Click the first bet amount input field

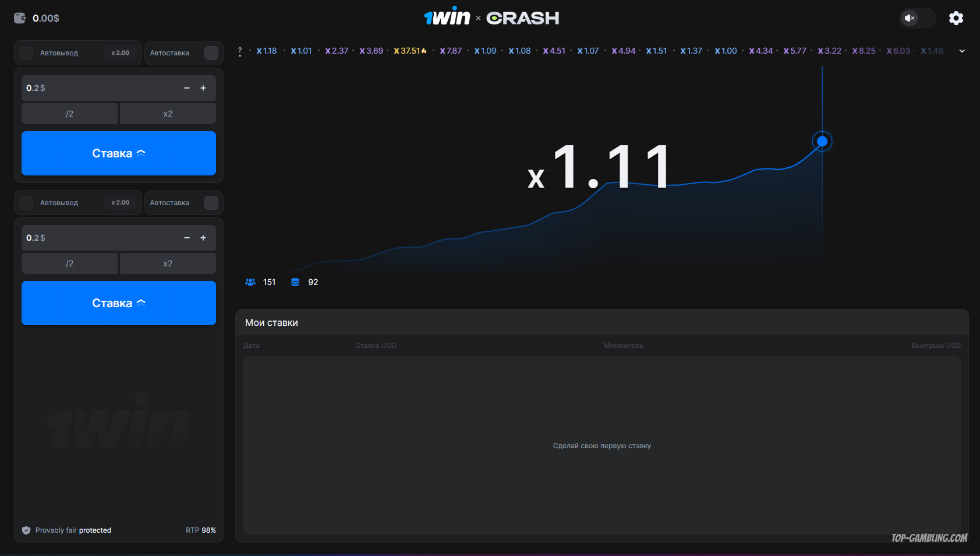point(99,88)
